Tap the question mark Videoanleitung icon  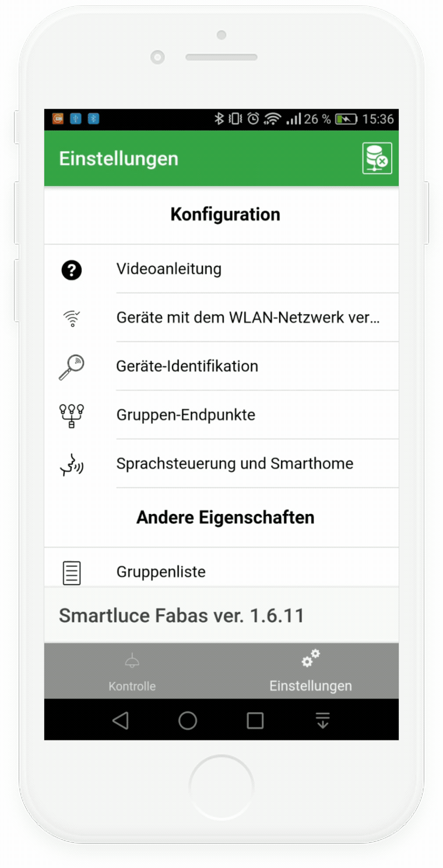72,269
